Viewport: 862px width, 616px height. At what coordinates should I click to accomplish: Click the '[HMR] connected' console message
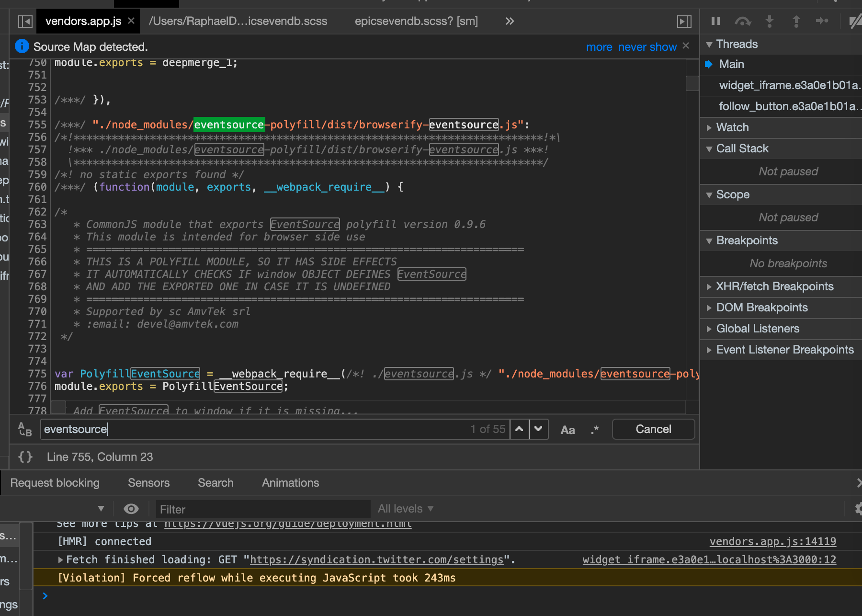(x=104, y=541)
